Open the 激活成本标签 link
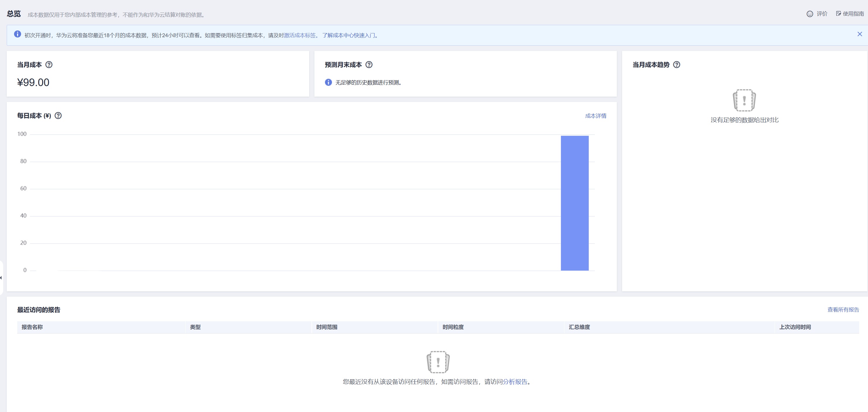Viewport: 868px width, 412px height. (x=299, y=35)
